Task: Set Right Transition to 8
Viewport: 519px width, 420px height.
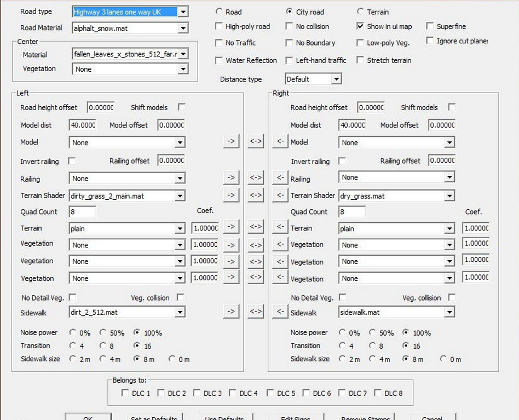Action: [x=372, y=346]
